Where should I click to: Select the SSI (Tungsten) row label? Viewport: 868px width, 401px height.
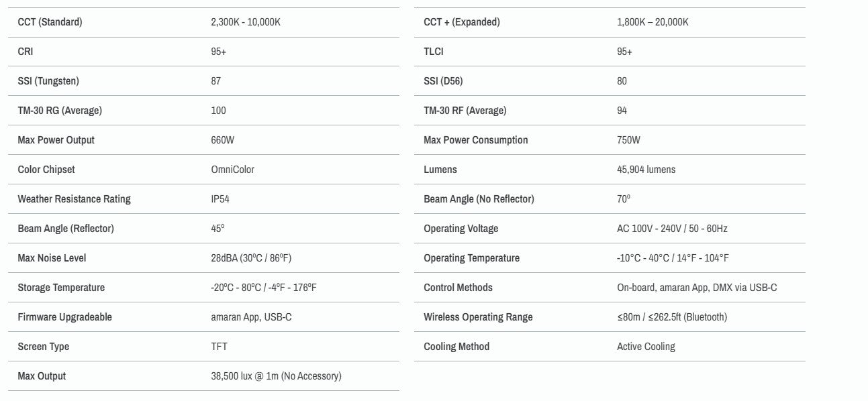(48, 81)
